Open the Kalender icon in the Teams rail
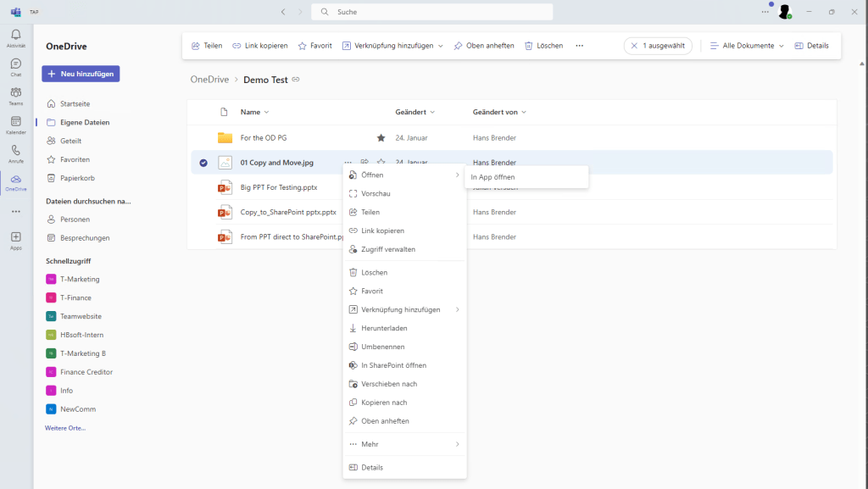The height and width of the screenshot is (489, 868). click(15, 121)
